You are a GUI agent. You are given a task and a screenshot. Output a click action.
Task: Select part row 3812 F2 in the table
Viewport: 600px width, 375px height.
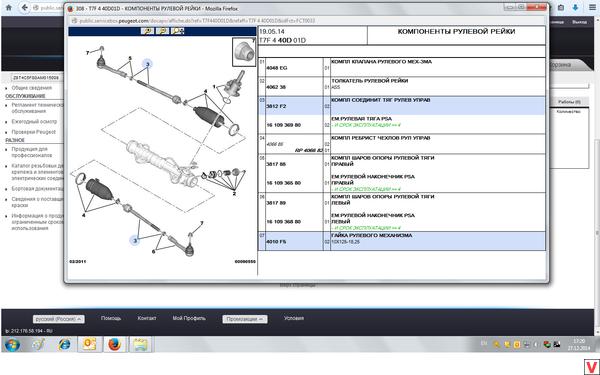point(402,106)
